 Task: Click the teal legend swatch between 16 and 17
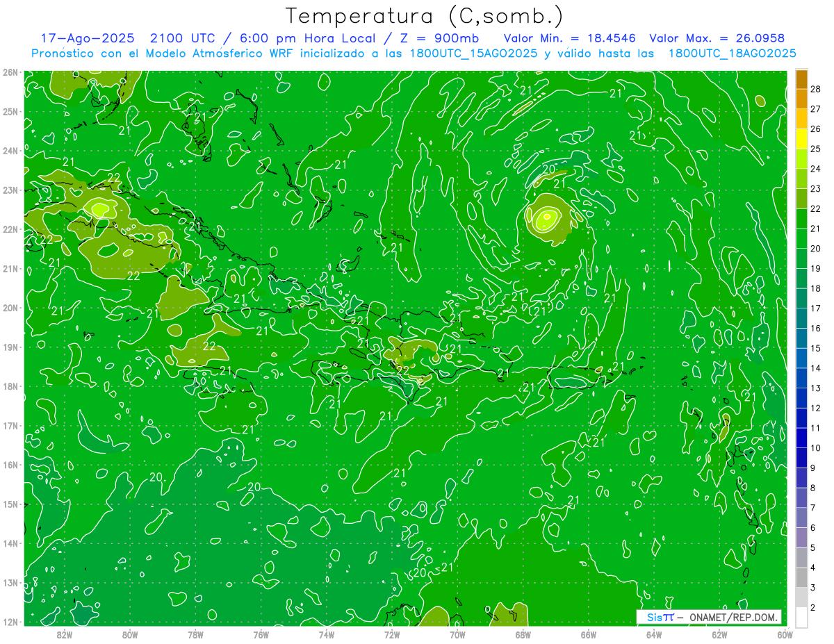coord(801,318)
